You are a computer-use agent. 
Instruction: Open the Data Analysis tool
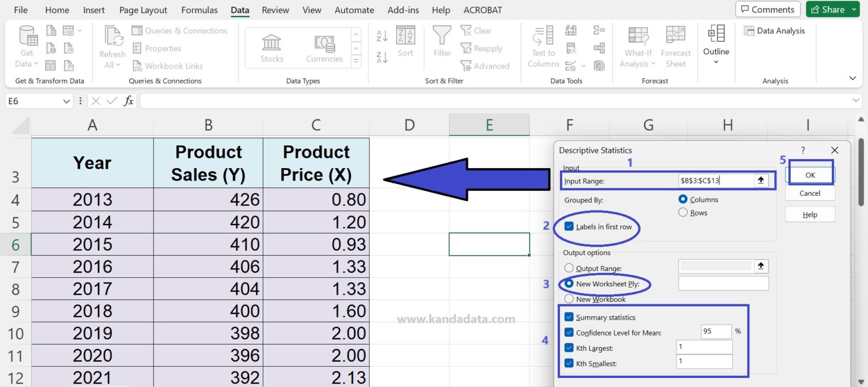click(775, 31)
